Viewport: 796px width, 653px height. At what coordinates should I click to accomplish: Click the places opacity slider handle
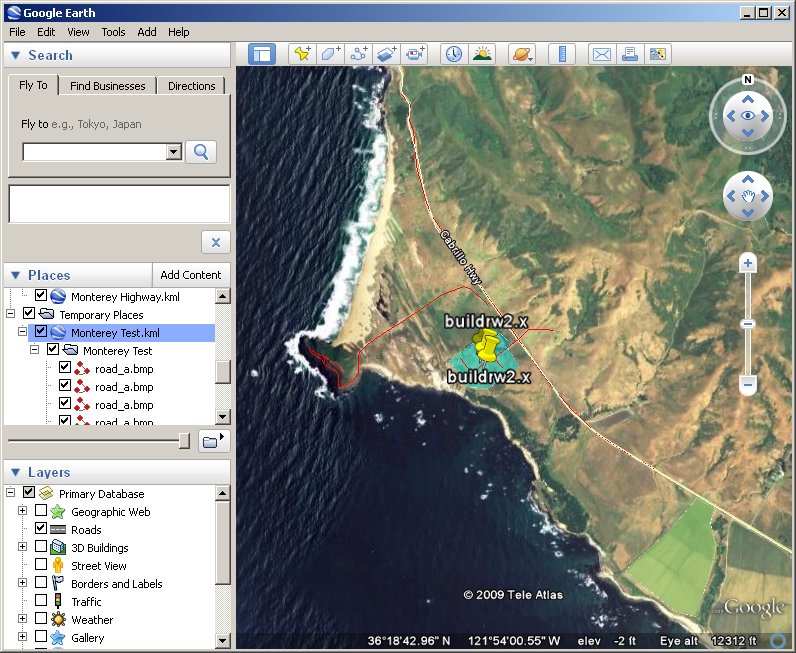185,441
